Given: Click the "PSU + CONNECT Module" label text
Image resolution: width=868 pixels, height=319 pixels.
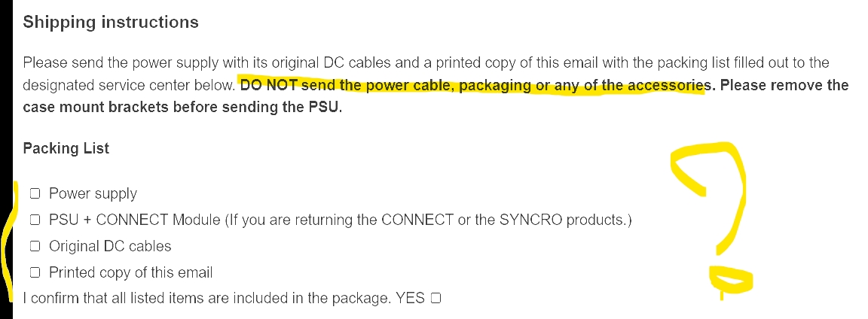Looking at the screenshot, I should click(x=135, y=220).
